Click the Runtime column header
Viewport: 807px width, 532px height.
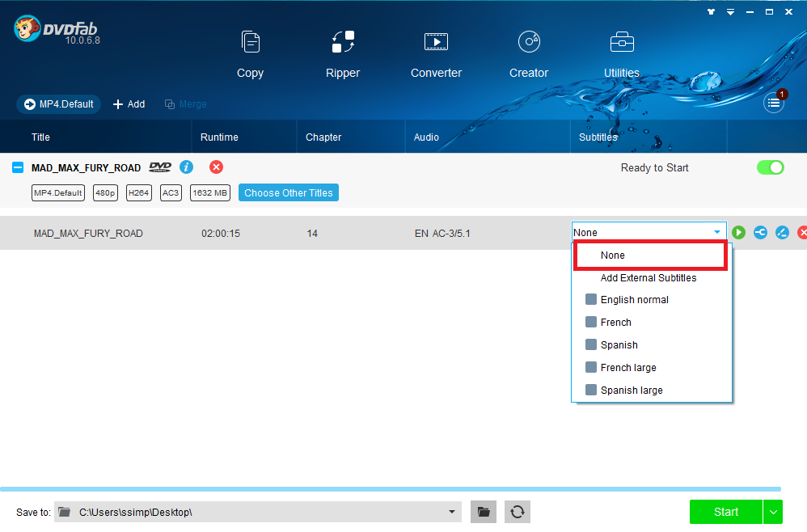point(219,137)
